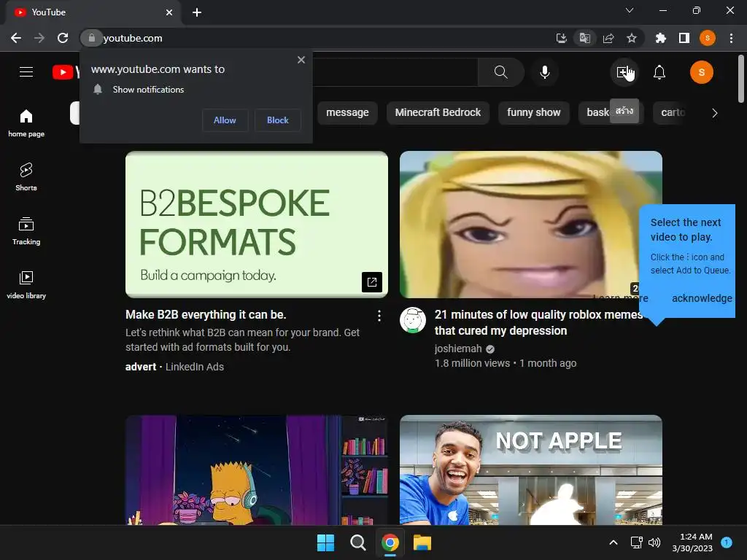
Task: Open the NOT APPLE video thumbnail
Action: point(531,470)
